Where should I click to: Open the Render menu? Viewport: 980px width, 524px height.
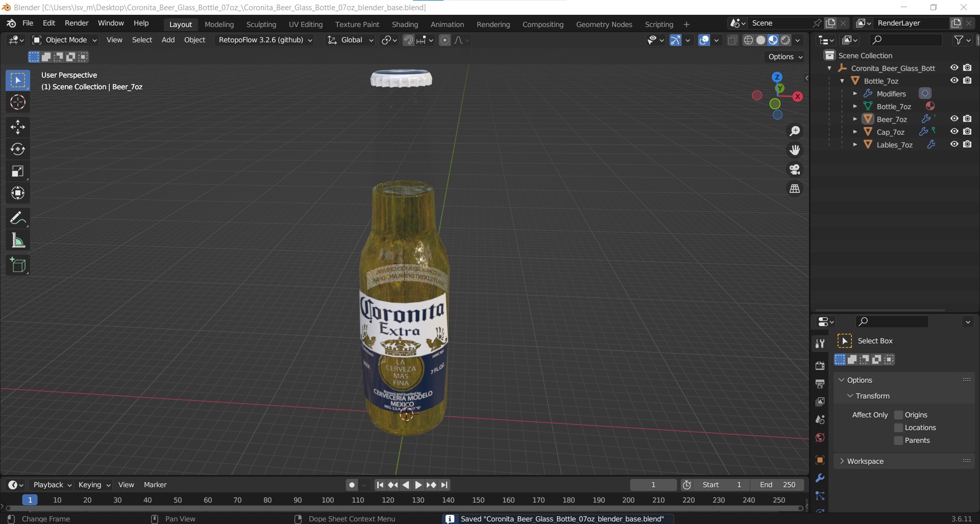tap(77, 23)
